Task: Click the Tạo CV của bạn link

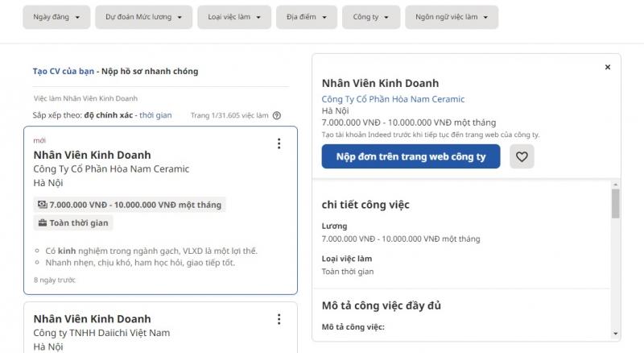Action: click(x=64, y=71)
